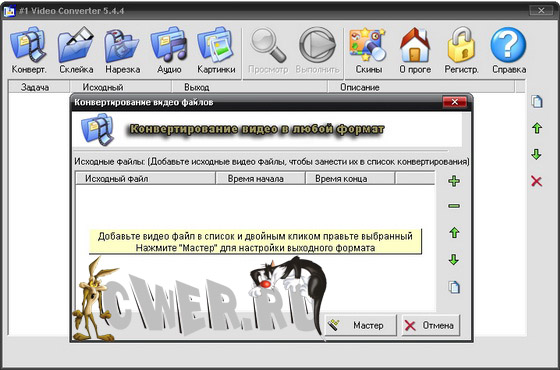The width and height of the screenshot is (560, 370).
Task: Click the Время конца column header
Action: click(x=350, y=178)
